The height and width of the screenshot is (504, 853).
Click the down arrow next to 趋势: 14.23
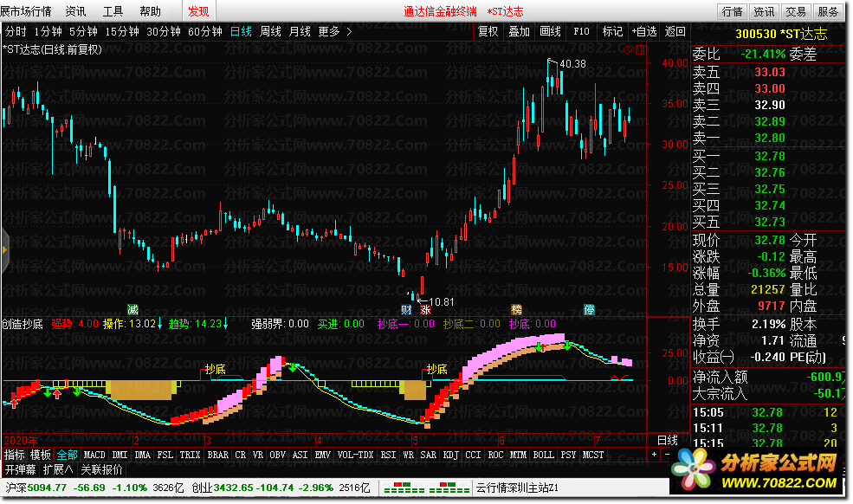pyautogui.click(x=226, y=325)
